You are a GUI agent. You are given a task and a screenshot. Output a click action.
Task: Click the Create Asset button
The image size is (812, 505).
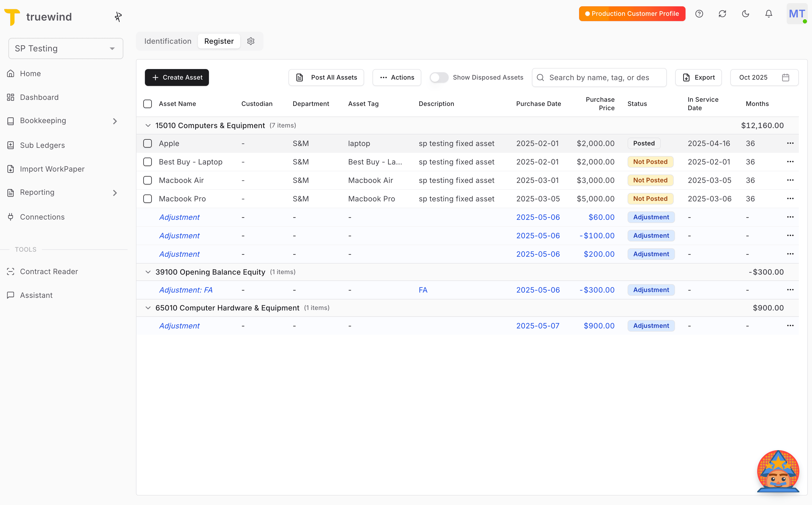177,77
